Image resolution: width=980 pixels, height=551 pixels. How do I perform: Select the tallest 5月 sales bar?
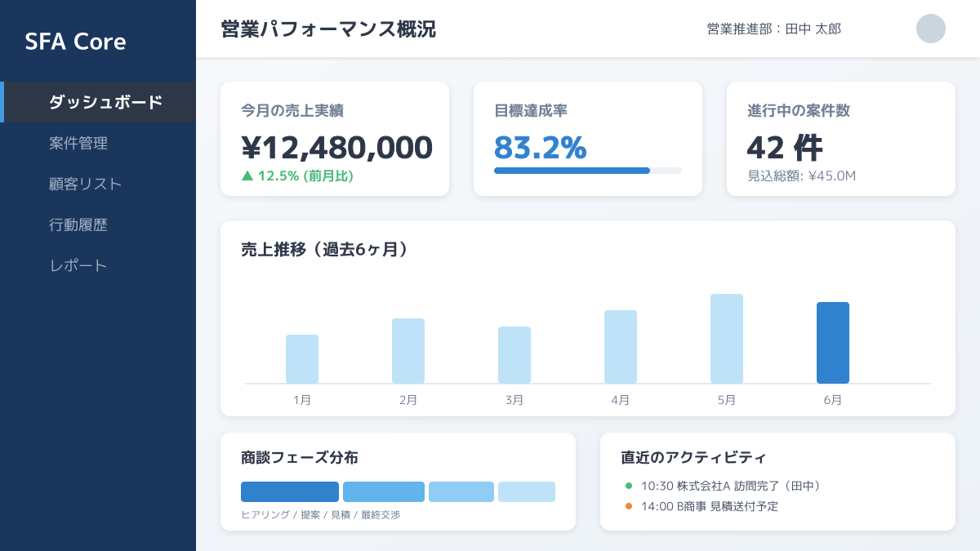(726, 339)
